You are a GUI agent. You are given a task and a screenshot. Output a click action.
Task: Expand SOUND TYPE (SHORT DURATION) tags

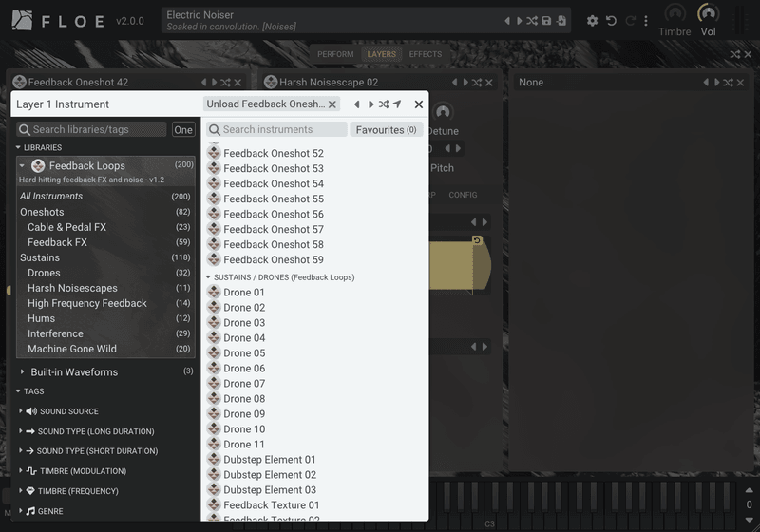[88, 451]
